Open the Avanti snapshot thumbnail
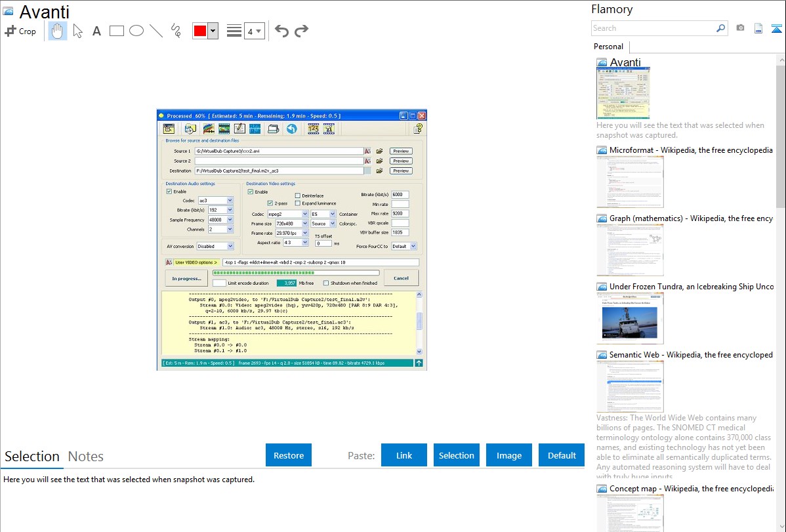The image size is (786, 532). point(623,93)
